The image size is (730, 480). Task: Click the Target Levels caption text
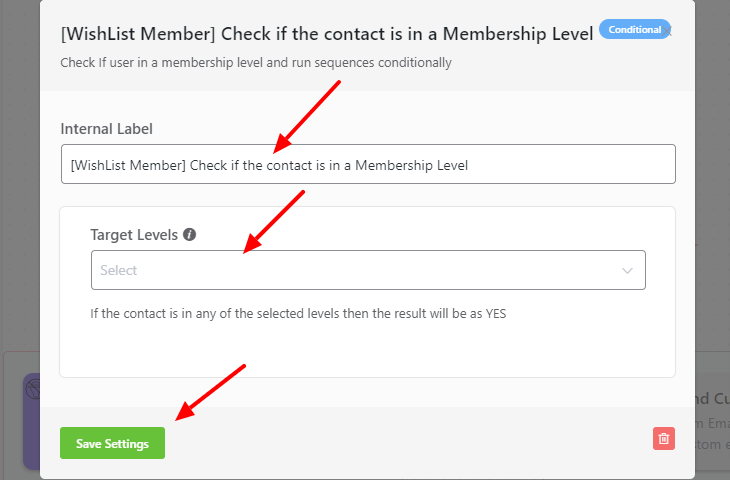tap(134, 235)
